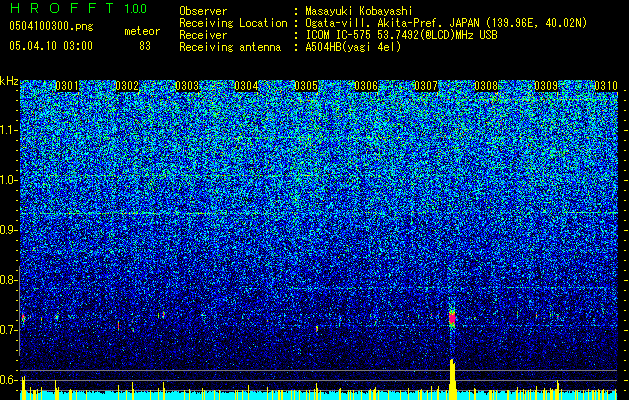Click the 1.0 kHz axis label

(x=8, y=180)
